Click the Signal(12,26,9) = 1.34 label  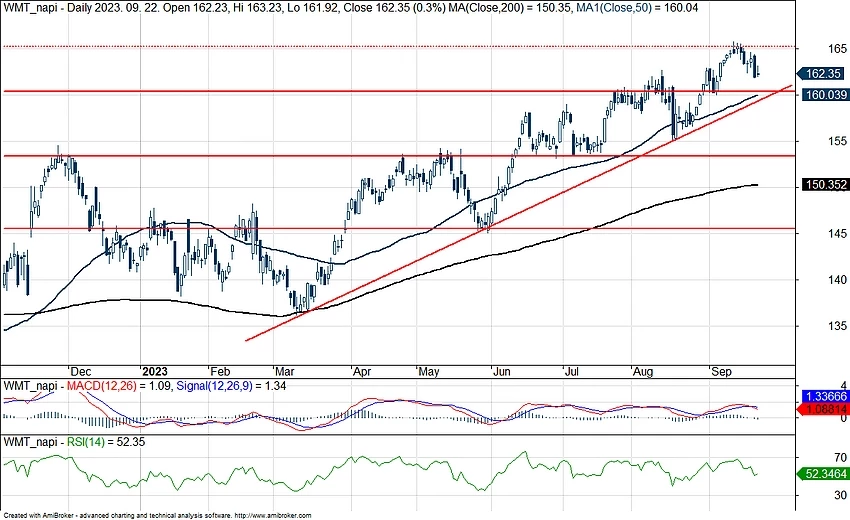pyautogui.click(x=231, y=386)
